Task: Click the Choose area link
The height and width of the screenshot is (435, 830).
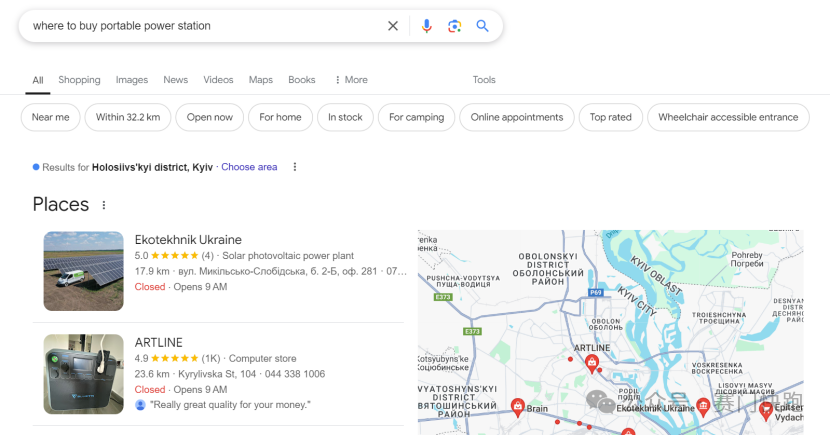Action: [249, 167]
